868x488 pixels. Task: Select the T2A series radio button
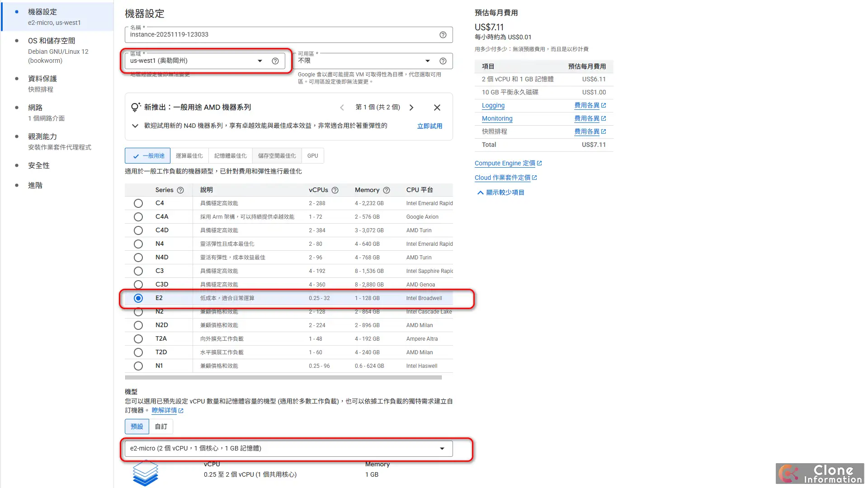pyautogui.click(x=138, y=339)
